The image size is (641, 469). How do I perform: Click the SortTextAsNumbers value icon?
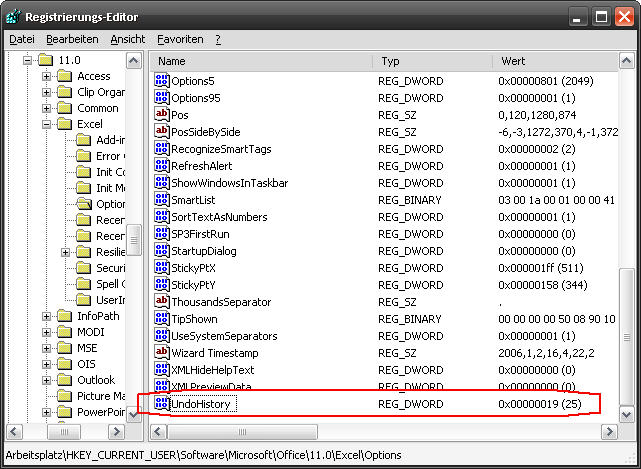162,217
